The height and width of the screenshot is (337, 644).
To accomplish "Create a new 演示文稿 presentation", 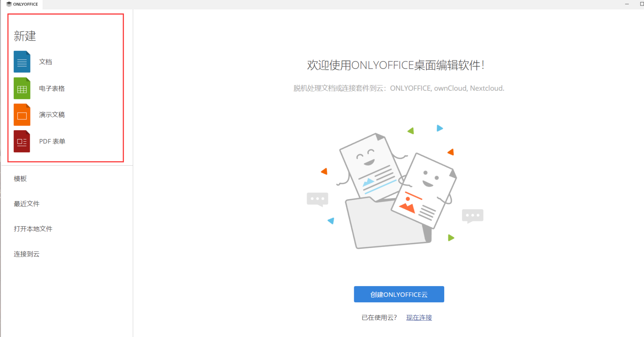I will 52,115.
